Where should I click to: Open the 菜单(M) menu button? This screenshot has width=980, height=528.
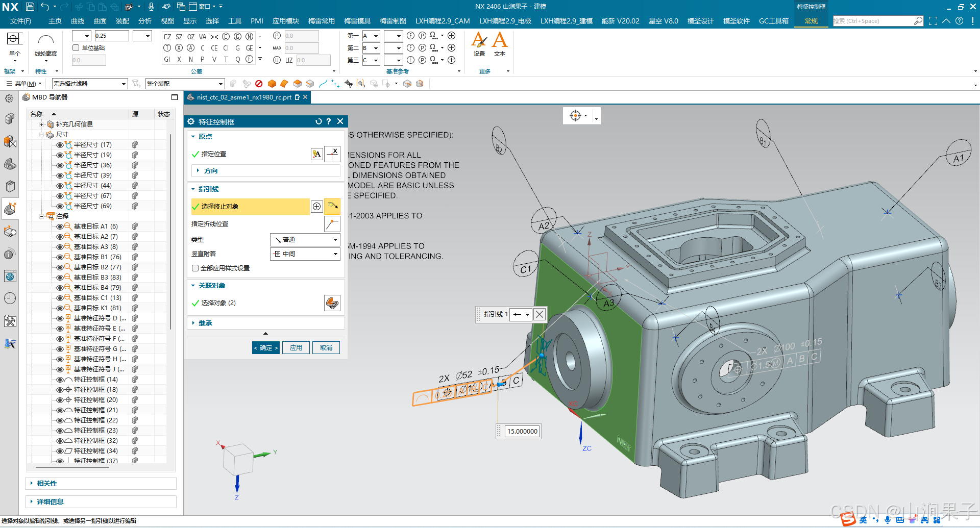coord(23,84)
